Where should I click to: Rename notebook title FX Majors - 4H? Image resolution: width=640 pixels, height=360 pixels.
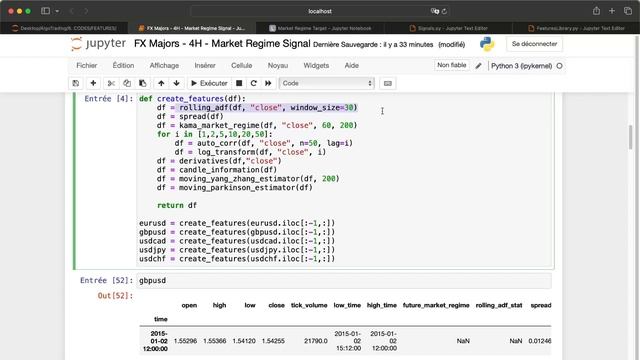tap(222, 44)
